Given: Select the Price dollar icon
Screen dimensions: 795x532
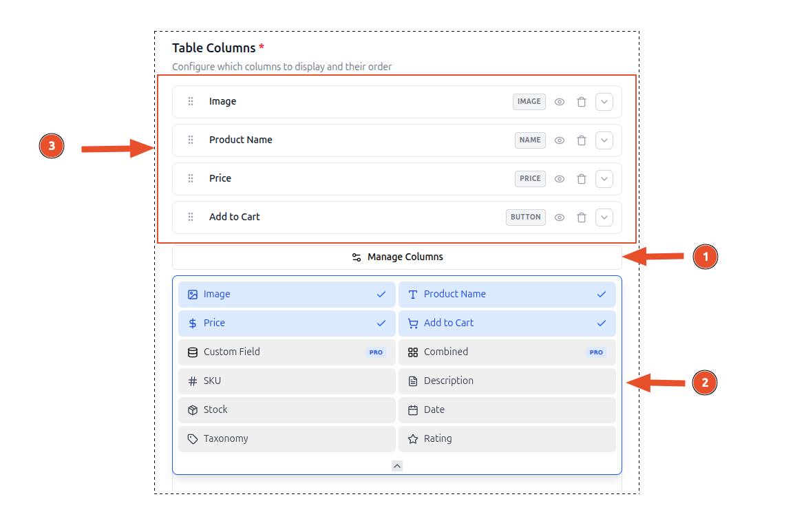Looking at the screenshot, I should point(192,323).
